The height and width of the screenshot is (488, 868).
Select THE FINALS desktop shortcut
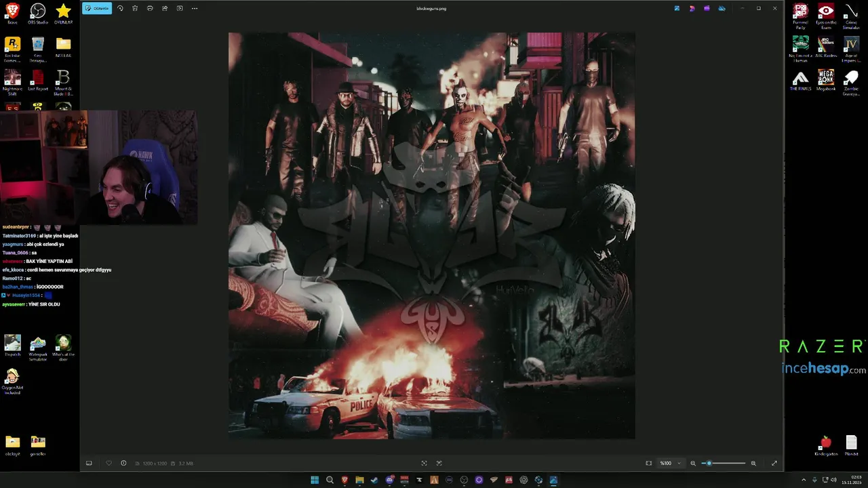[x=800, y=80]
